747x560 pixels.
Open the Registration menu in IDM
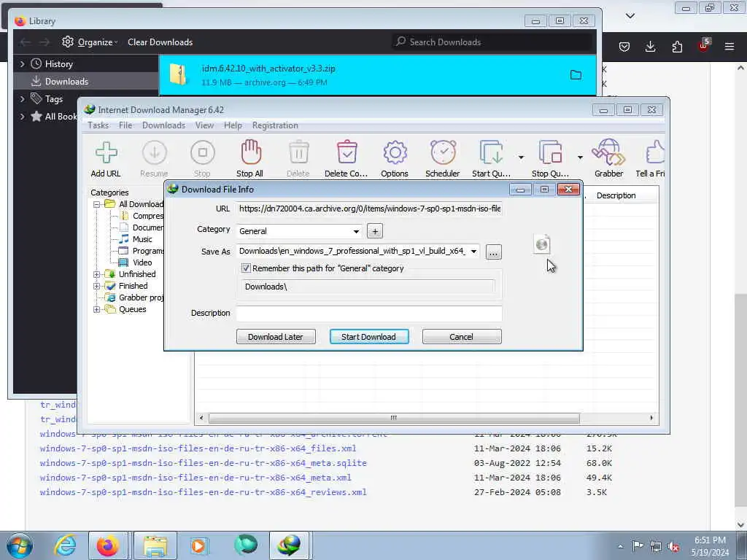click(x=275, y=125)
